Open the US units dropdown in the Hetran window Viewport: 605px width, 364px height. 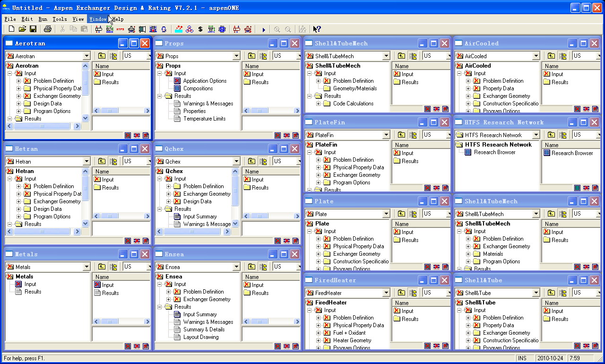(x=148, y=161)
